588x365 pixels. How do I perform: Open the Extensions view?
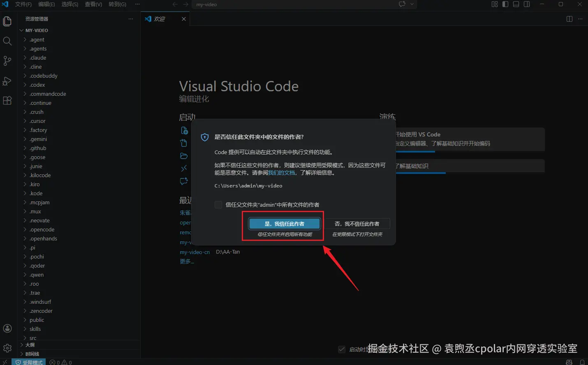click(7, 101)
